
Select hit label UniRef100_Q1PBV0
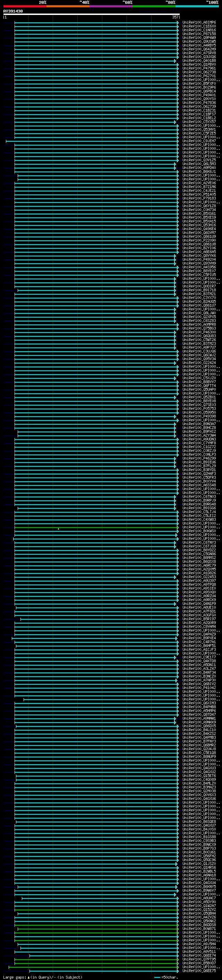click(x=199, y=64)
